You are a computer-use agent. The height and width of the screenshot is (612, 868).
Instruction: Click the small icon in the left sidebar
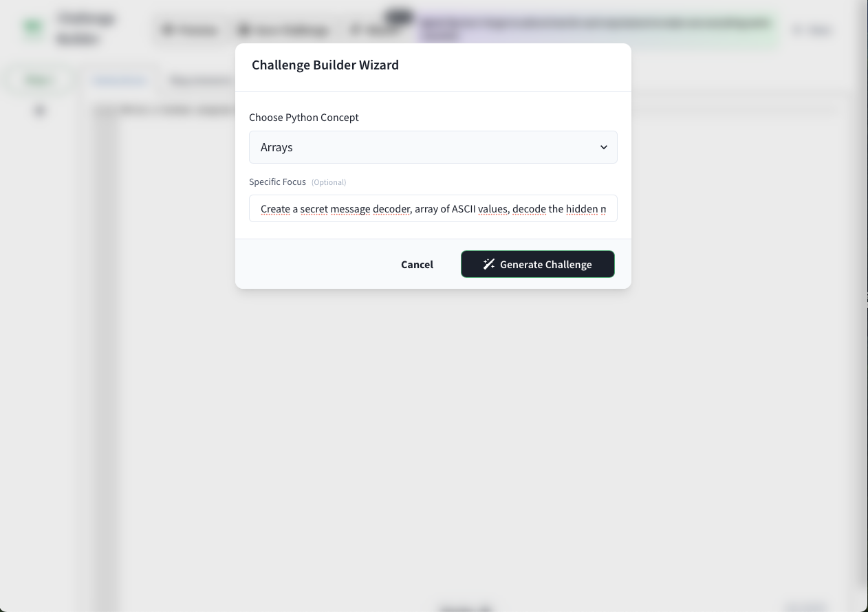[40, 110]
